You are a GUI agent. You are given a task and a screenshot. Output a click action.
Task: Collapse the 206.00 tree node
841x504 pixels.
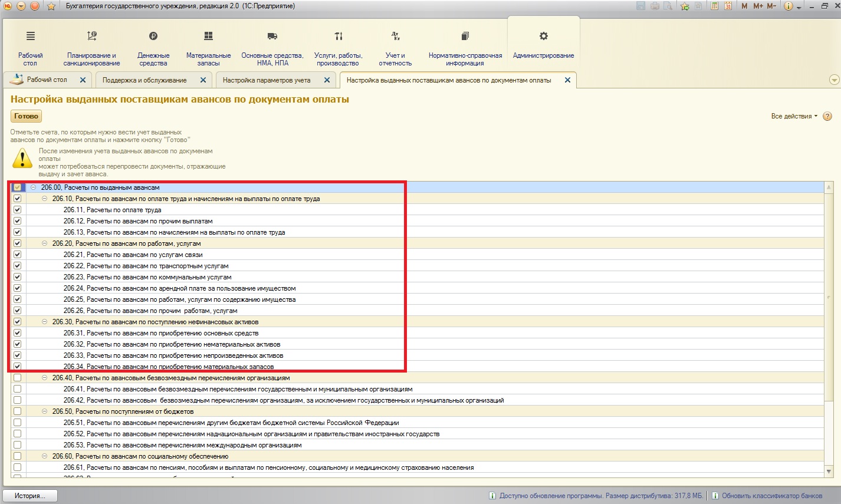34,187
